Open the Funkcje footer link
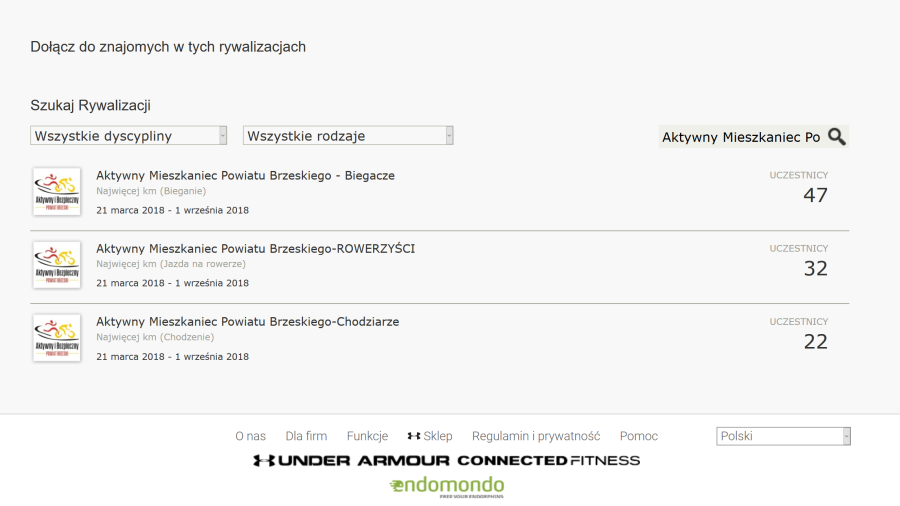 [367, 436]
